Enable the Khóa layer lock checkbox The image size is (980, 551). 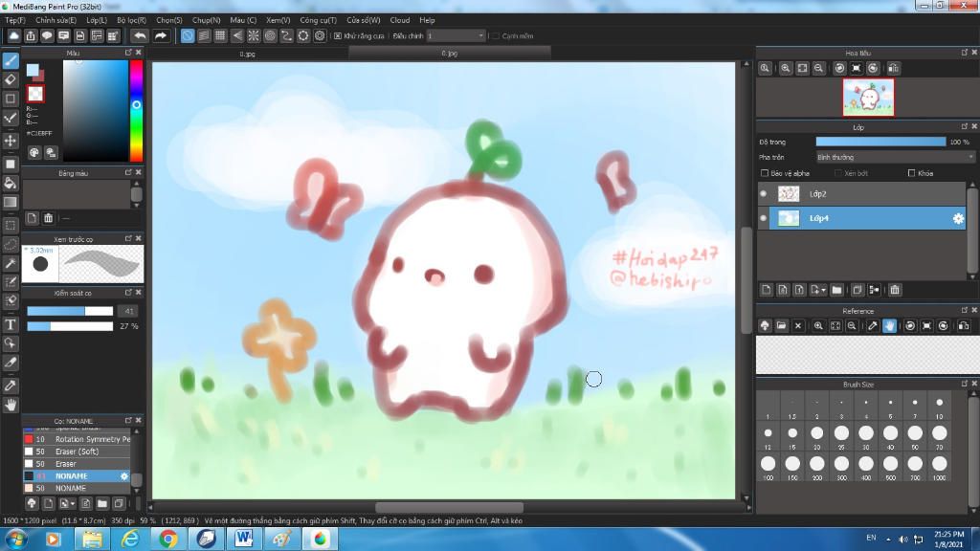tap(911, 173)
